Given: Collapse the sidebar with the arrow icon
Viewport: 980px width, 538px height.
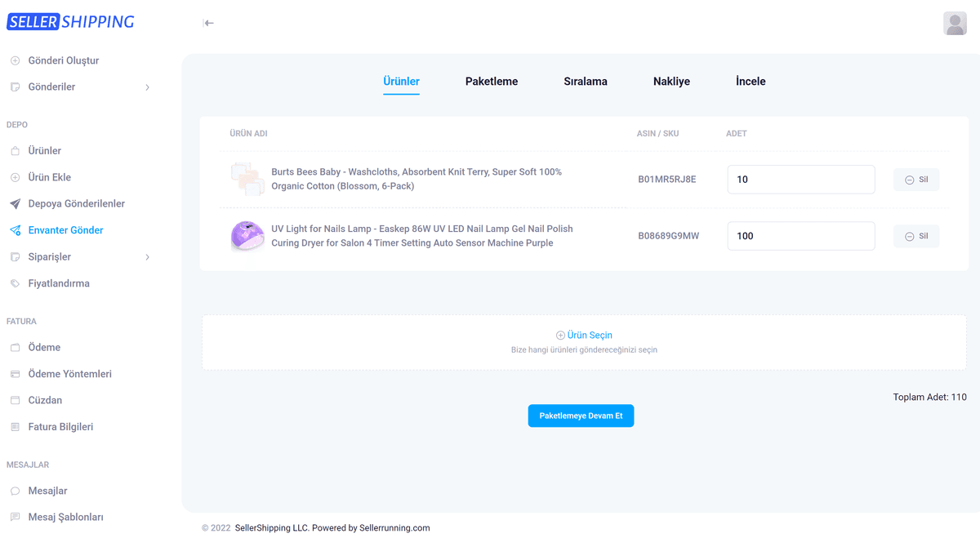Looking at the screenshot, I should [x=208, y=23].
